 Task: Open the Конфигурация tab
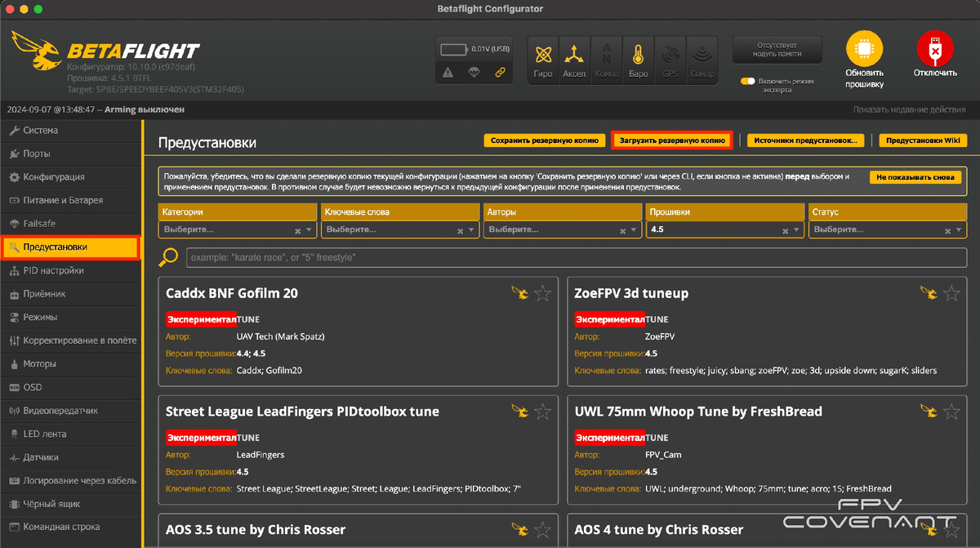[x=70, y=177]
